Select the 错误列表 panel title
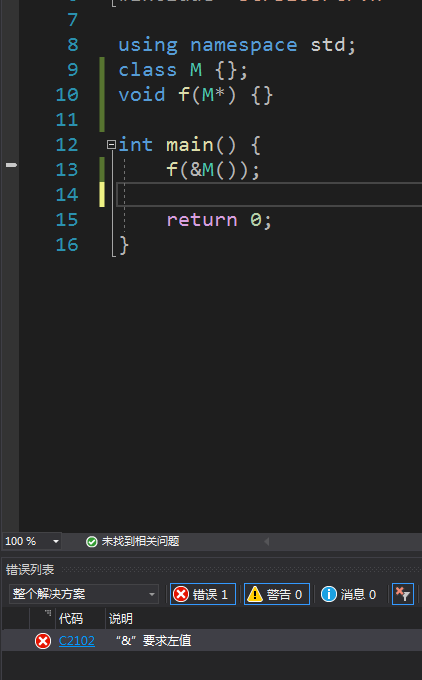The height and width of the screenshot is (680, 422). [x=30, y=570]
